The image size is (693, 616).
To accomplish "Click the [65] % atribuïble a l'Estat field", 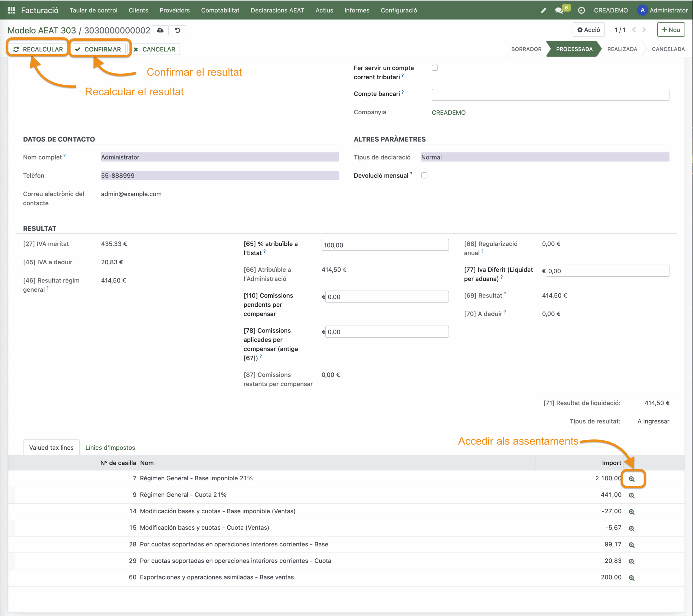I will point(385,245).
